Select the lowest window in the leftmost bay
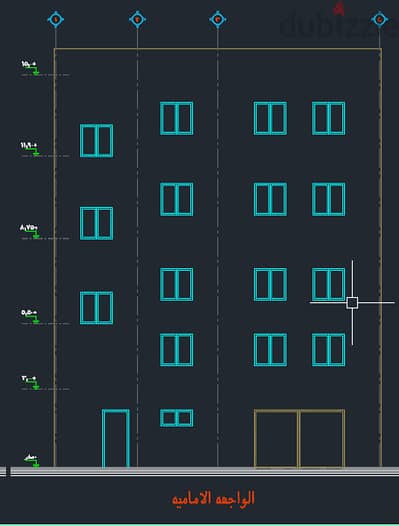This screenshot has width=399, height=526. pyautogui.click(x=96, y=308)
